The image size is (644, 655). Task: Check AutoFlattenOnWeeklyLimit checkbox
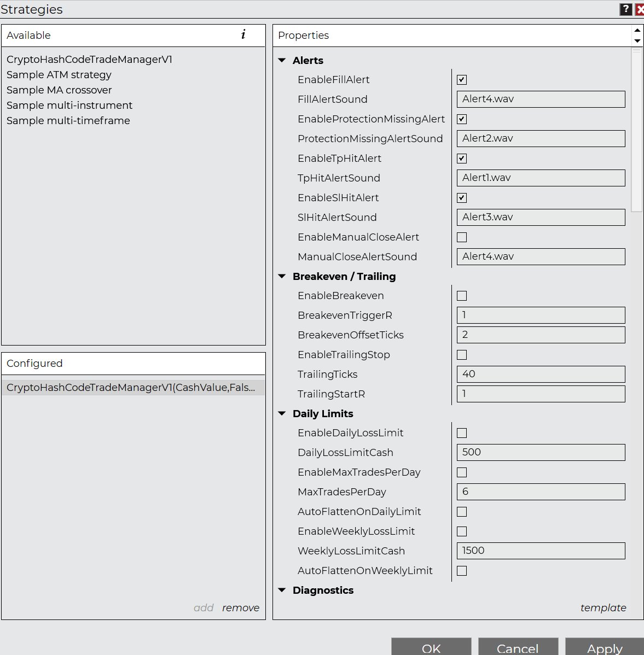pyautogui.click(x=462, y=571)
